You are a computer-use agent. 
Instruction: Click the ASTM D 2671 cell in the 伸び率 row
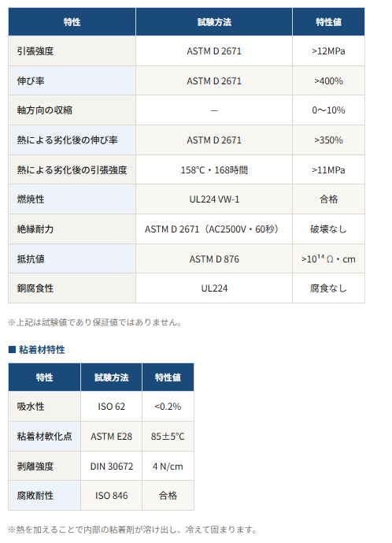pyautogui.click(x=214, y=81)
